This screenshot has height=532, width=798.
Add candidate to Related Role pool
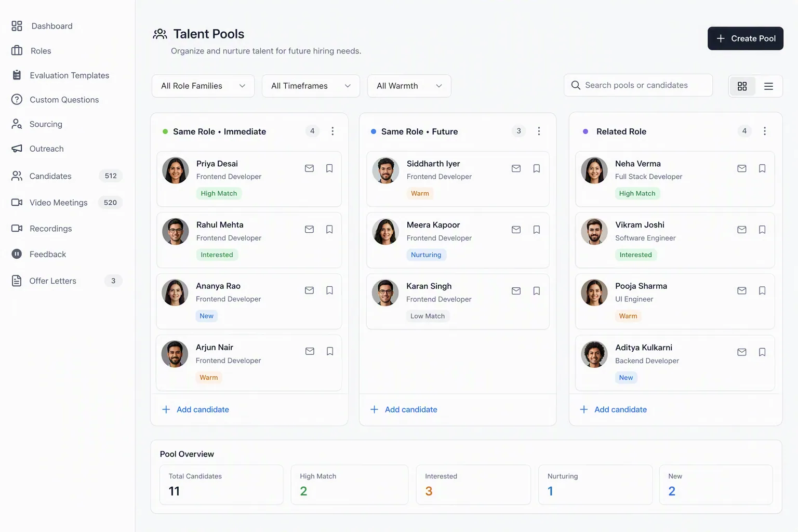614,409
